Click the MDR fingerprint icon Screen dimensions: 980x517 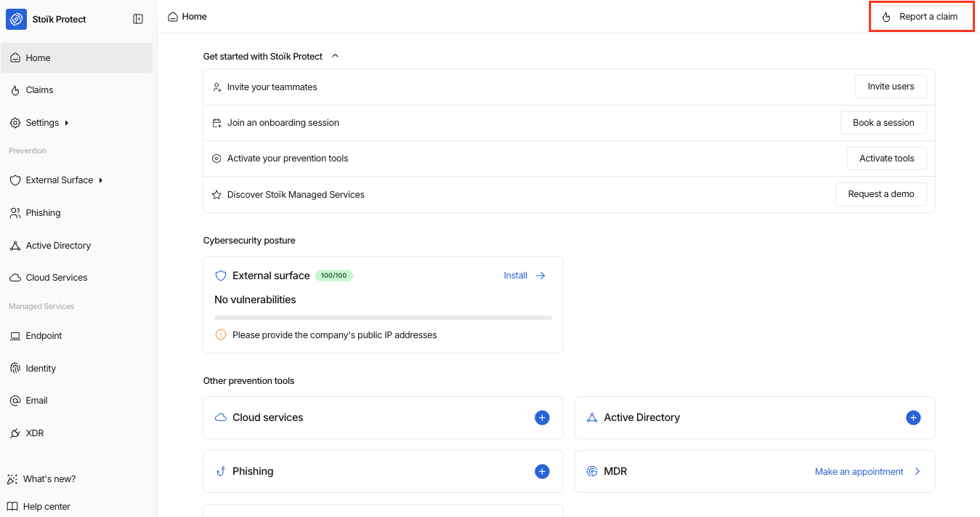pyautogui.click(x=592, y=471)
